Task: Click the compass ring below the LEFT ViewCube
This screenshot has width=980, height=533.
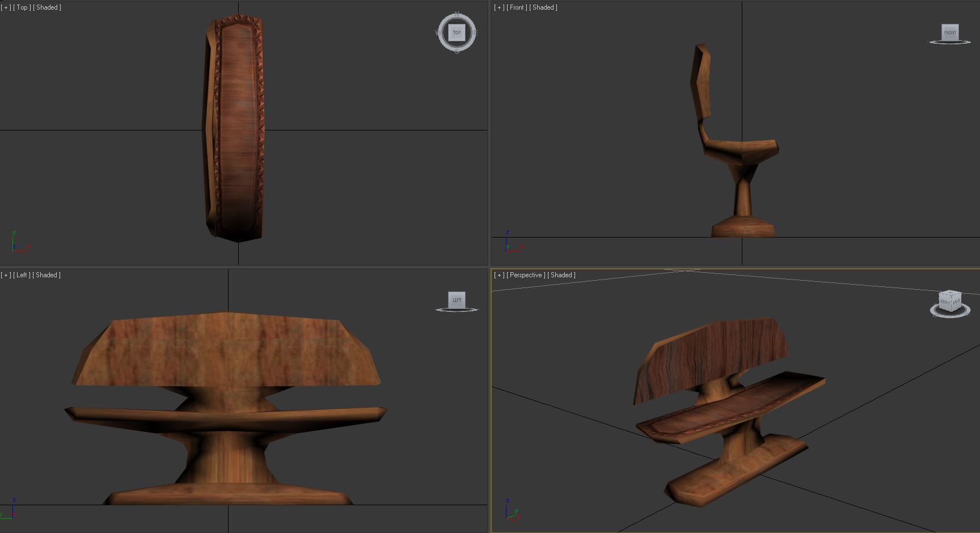Action: pos(457,310)
